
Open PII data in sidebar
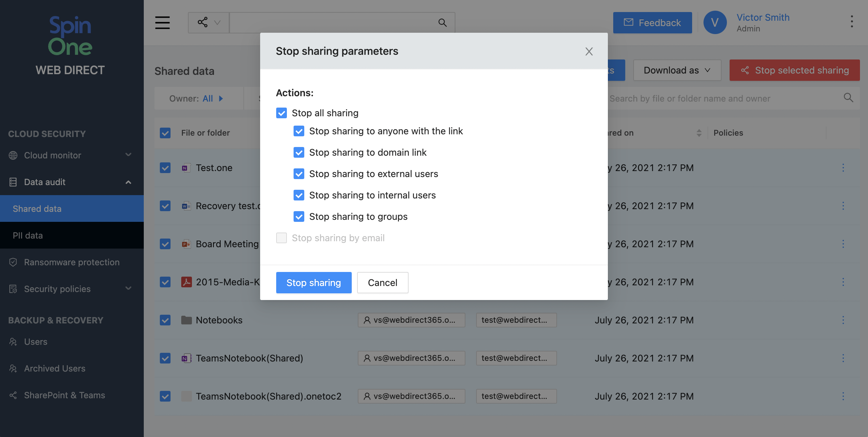tap(28, 235)
